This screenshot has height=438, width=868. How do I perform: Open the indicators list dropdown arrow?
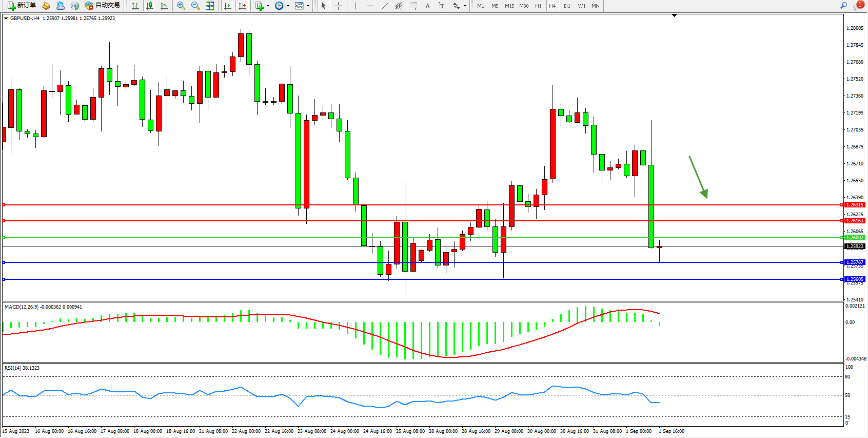click(x=268, y=6)
